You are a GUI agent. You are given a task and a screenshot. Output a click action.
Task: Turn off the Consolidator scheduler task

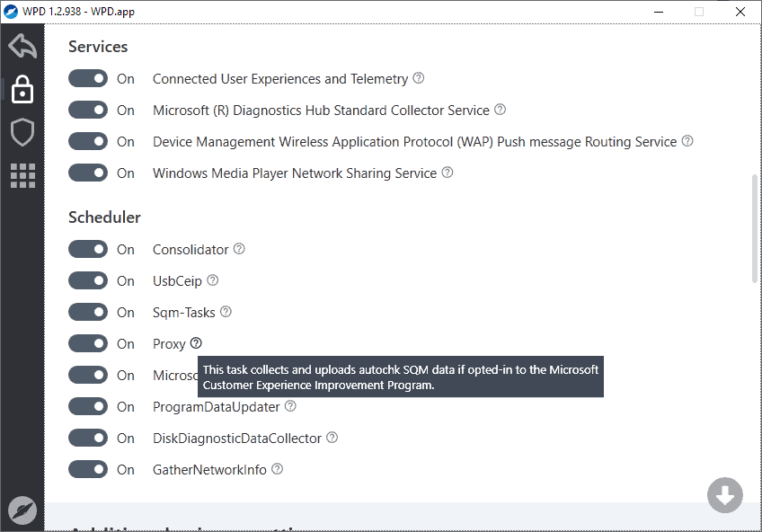tap(87, 249)
